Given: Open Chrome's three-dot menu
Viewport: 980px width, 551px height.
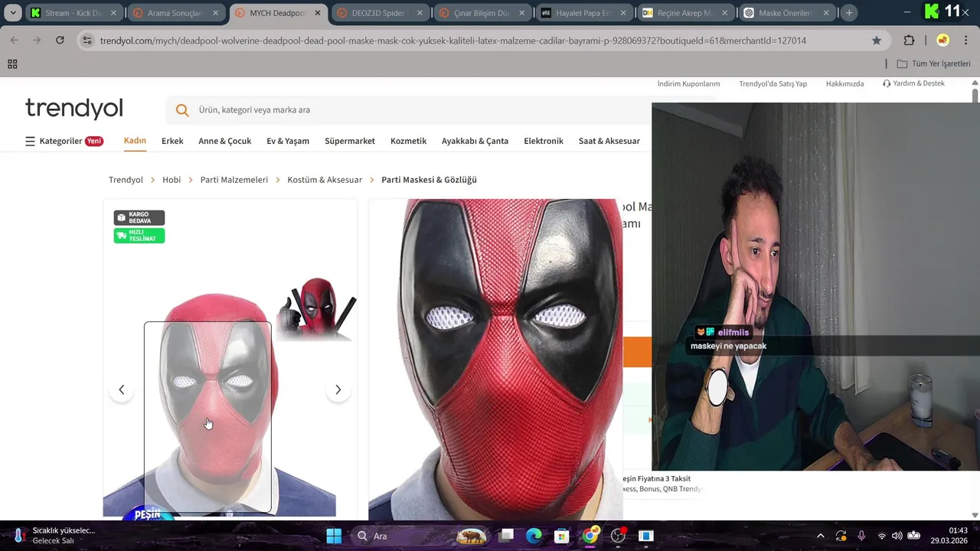Looking at the screenshot, I should (x=966, y=41).
